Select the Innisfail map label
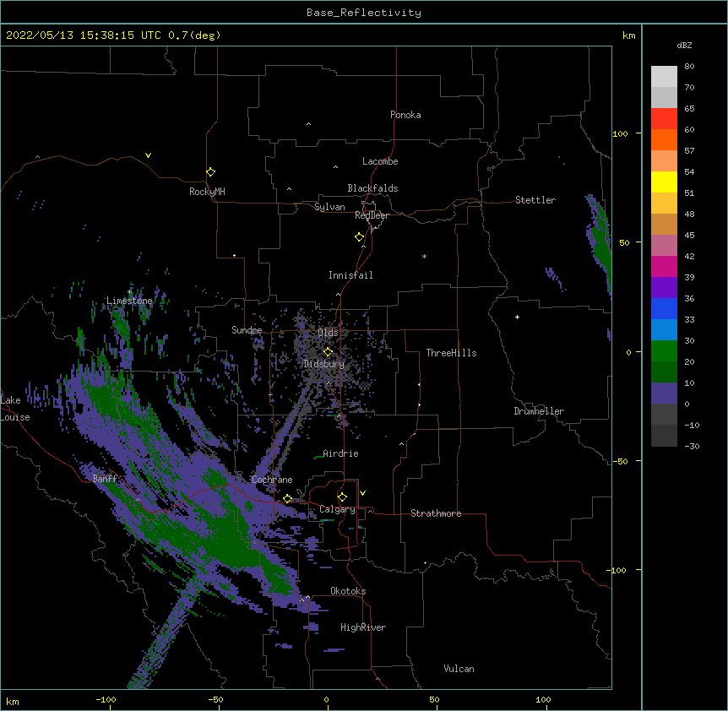Image resolution: width=728 pixels, height=711 pixels. click(x=350, y=275)
